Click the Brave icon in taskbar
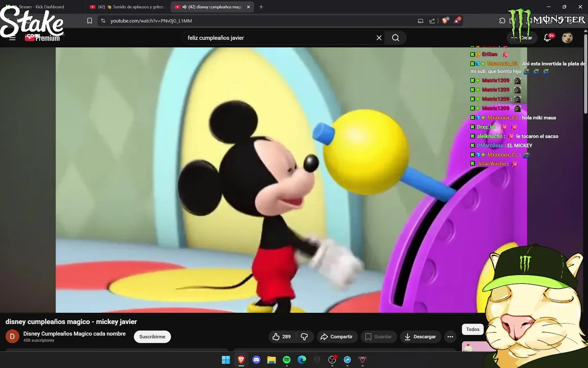The image size is (588, 368). (x=241, y=360)
